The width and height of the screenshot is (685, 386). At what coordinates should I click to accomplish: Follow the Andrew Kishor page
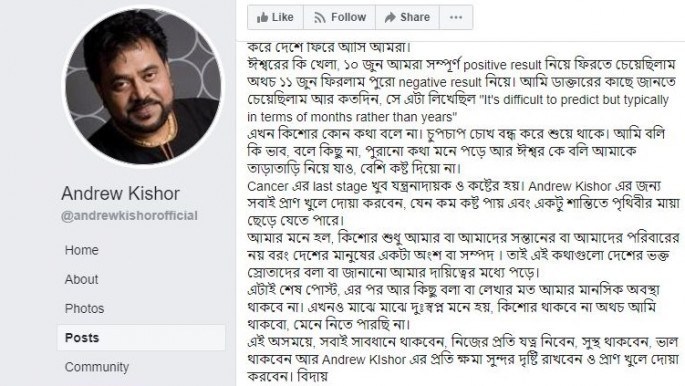339,17
